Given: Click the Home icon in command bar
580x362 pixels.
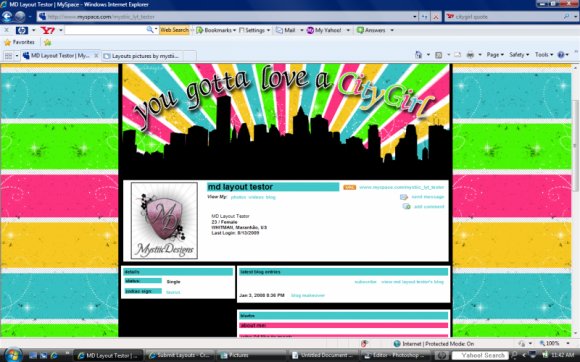Looking at the screenshot, I should (418, 55).
